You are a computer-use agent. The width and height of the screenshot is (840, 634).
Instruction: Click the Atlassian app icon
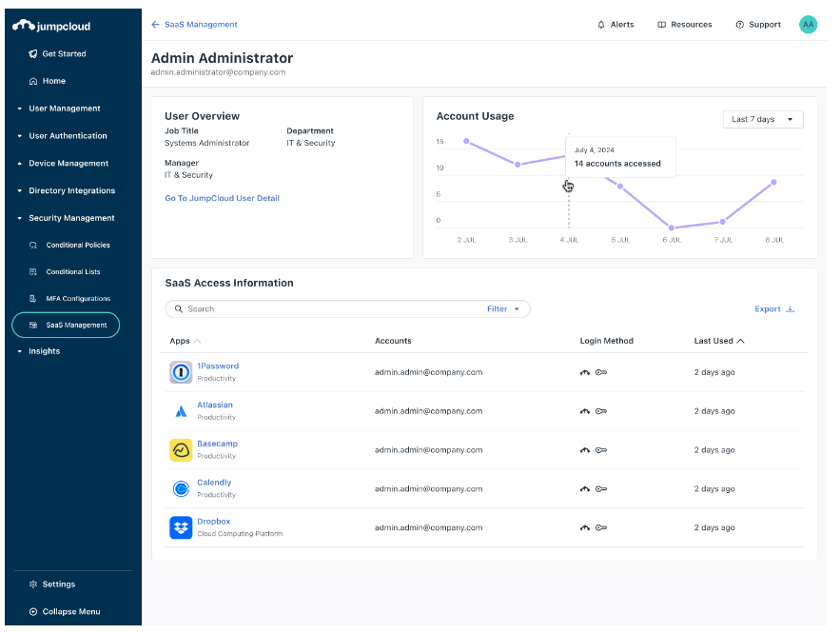[x=181, y=411]
